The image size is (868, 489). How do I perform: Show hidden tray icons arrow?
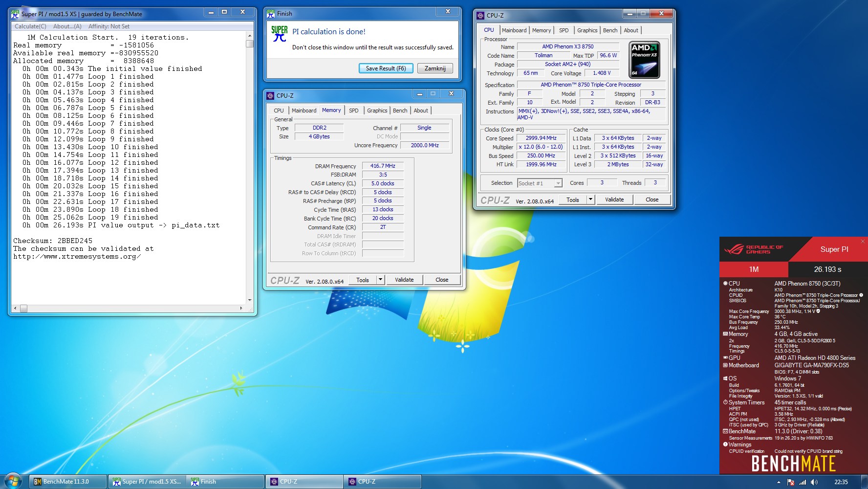(x=779, y=482)
